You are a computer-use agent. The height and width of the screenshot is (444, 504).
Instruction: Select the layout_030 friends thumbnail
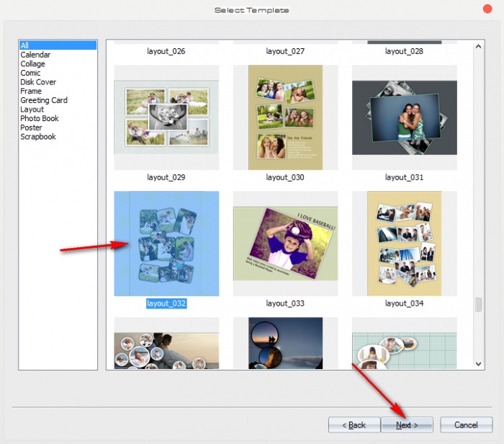[285, 117]
